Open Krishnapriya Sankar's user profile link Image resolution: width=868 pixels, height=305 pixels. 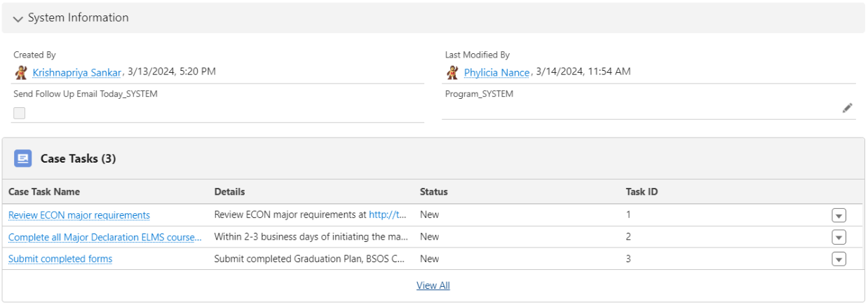tap(77, 72)
